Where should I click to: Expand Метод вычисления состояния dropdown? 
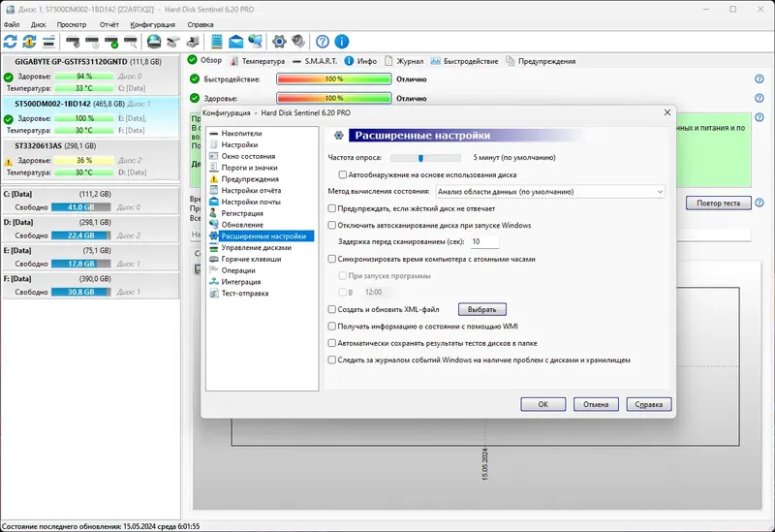(x=550, y=191)
